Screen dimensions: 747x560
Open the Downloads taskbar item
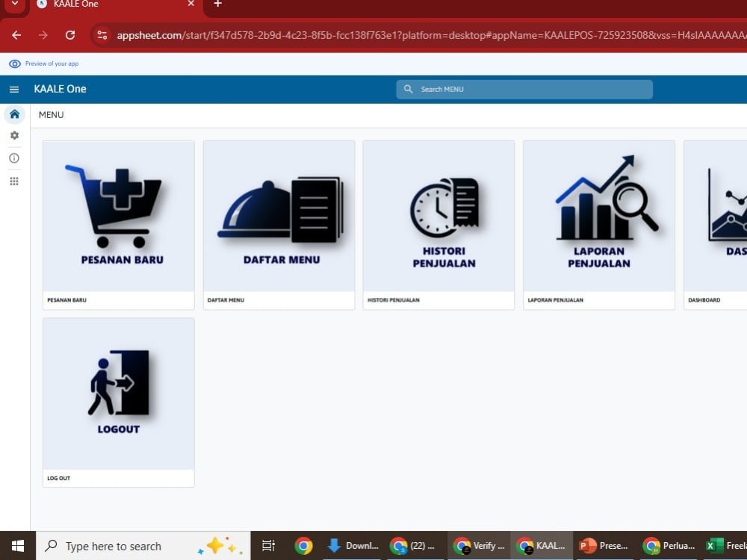[x=352, y=546]
